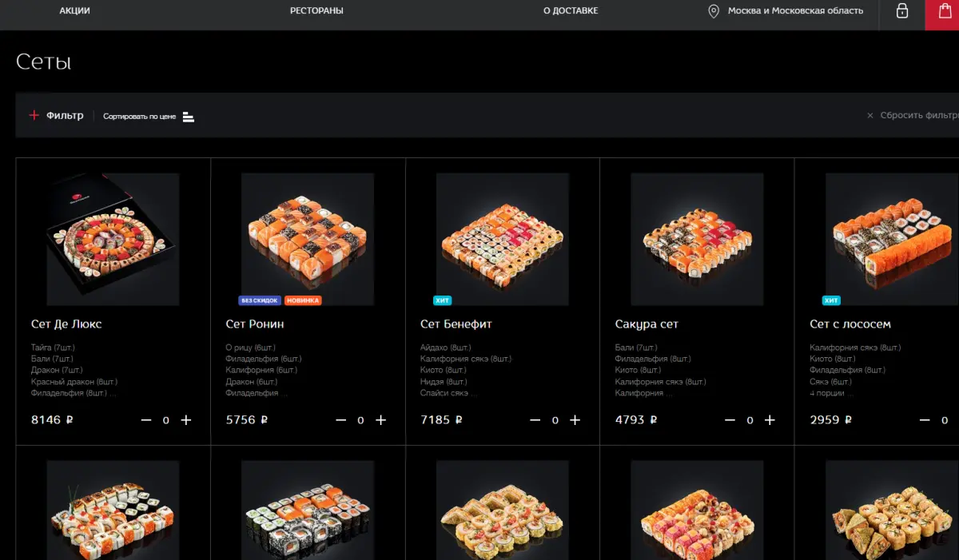Image resolution: width=959 pixels, height=560 pixels.
Task: Click Красный дракон (8шт.) ingredient line
Action: point(74,382)
